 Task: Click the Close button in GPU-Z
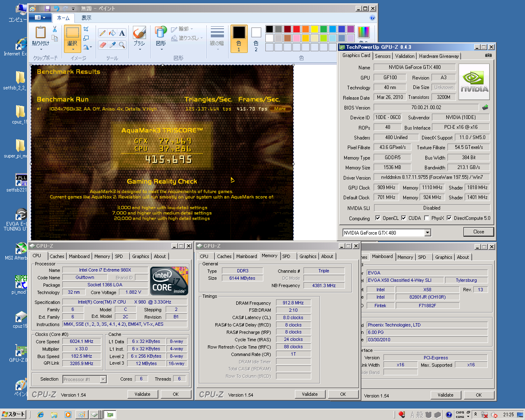(479, 232)
